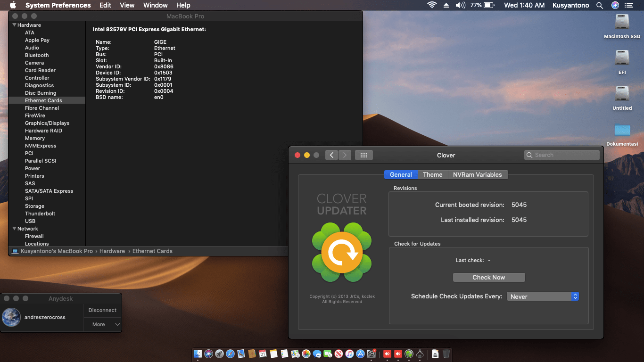Click the Check Now button
The width and height of the screenshot is (644, 362).
pos(489,277)
